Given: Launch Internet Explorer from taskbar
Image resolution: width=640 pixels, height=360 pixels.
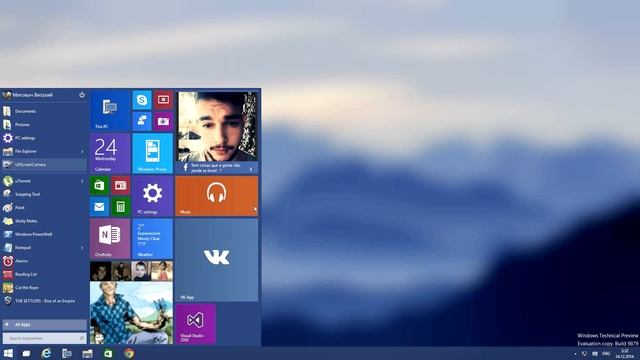Looking at the screenshot, I should click(46, 353).
